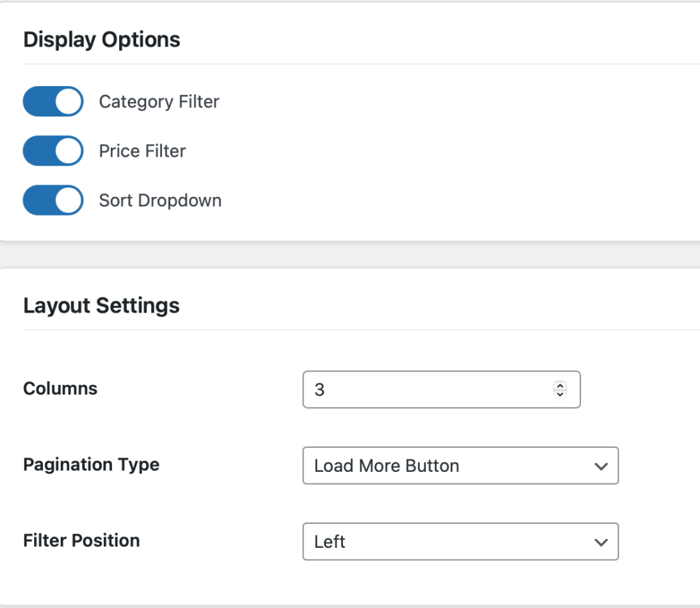Click the value 3 inside Columns field
The height and width of the screenshot is (608, 700).
319,390
